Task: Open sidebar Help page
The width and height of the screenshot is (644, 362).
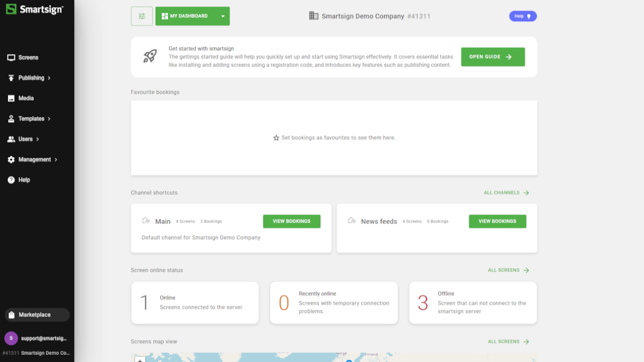Action: [x=24, y=180]
